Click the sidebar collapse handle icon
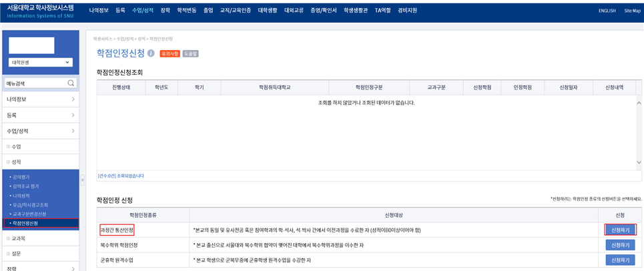 pyautogui.click(x=83, y=180)
